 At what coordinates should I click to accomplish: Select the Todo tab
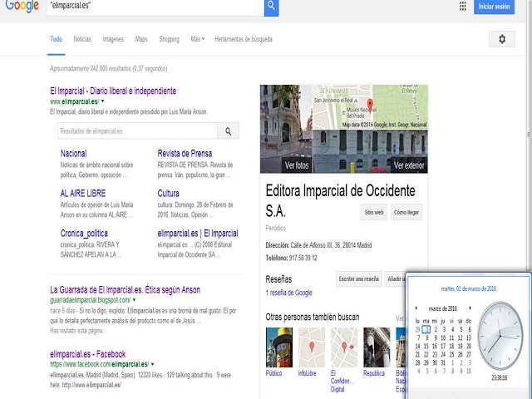[x=56, y=39]
